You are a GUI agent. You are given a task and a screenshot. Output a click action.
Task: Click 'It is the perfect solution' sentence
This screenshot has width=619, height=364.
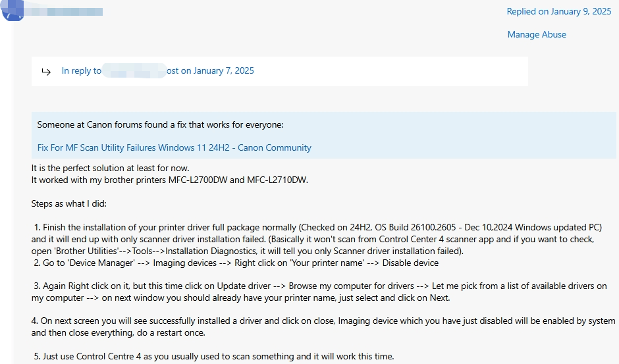click(x=110, y=169)
